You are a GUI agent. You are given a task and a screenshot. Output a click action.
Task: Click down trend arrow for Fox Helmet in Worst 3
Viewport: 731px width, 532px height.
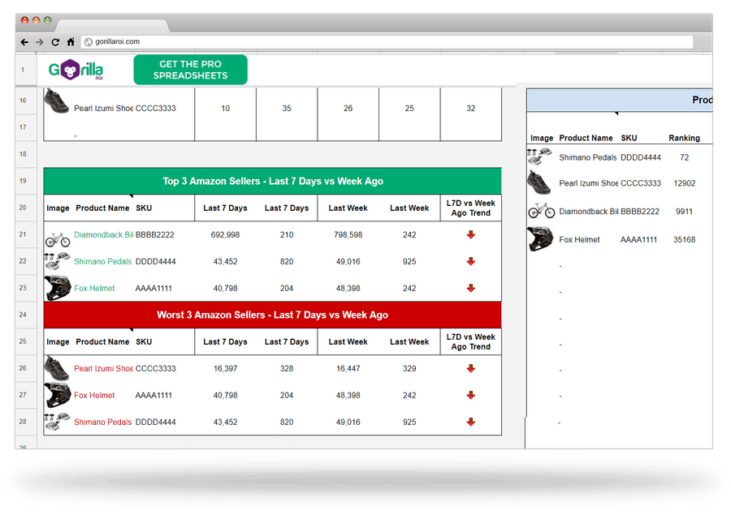click(x=471, y=395)
